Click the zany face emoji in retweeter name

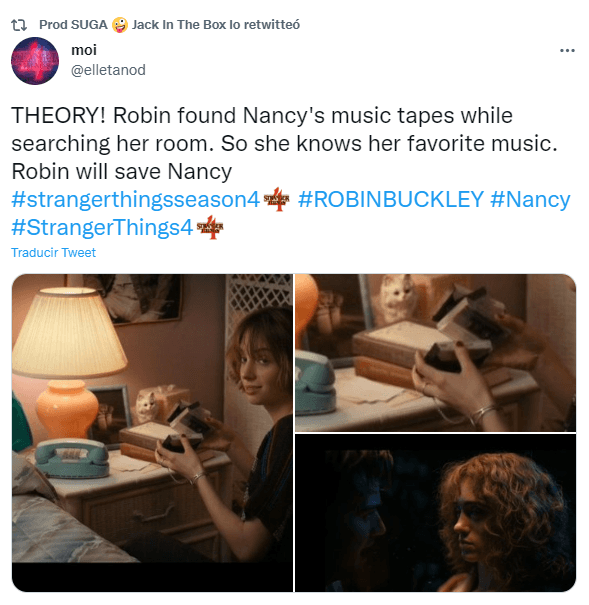(x=120, y=25)
